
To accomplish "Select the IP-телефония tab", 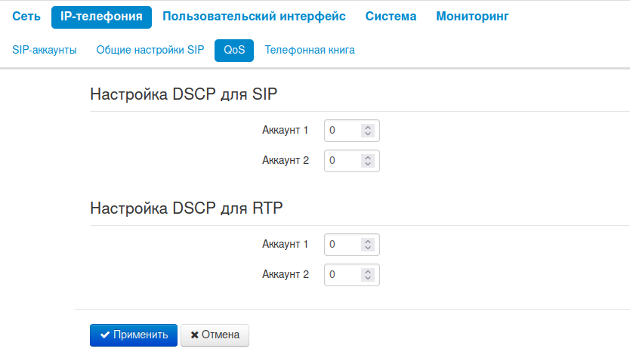I will [x=101, y=16].
